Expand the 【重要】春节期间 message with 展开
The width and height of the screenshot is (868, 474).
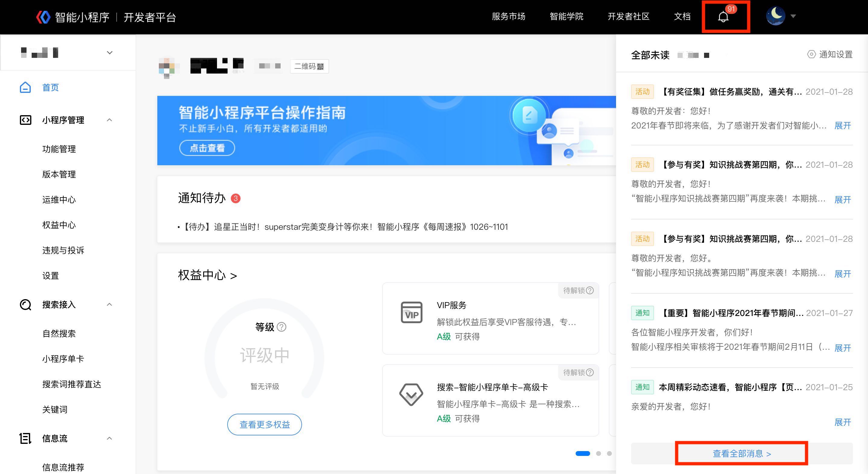click(x=843, y=348)
